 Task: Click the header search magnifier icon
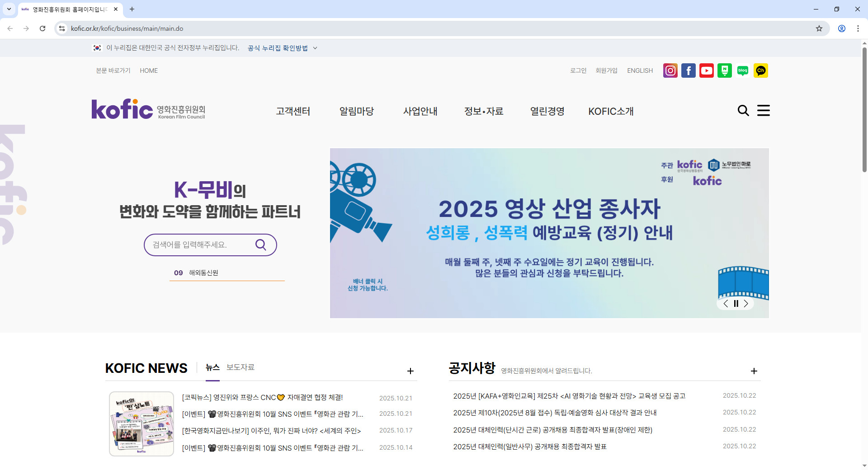click(x=743, y=111)
